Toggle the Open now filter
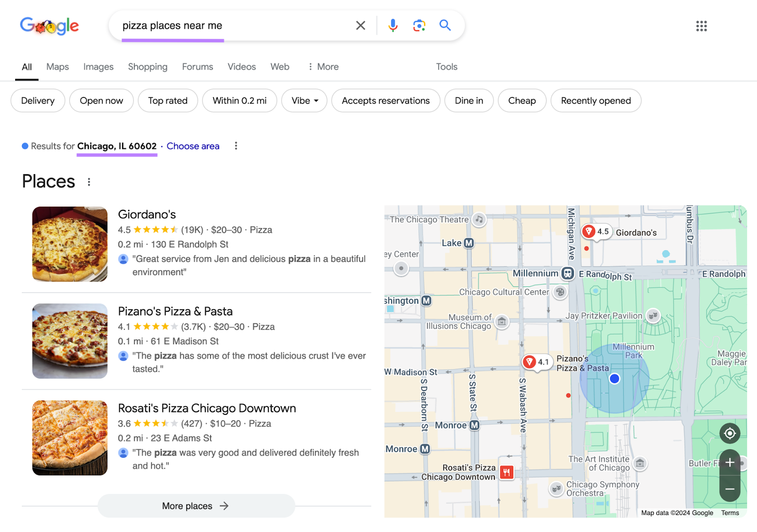The height and width of the screenshot is (532, 757). (101, 100)
